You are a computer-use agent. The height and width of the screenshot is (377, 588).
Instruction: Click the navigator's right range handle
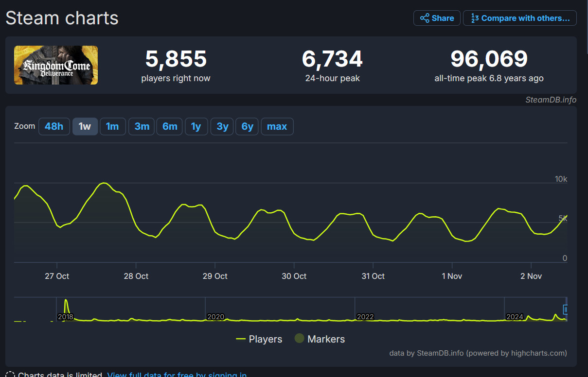pyautogui.click(x=566, y=309)
